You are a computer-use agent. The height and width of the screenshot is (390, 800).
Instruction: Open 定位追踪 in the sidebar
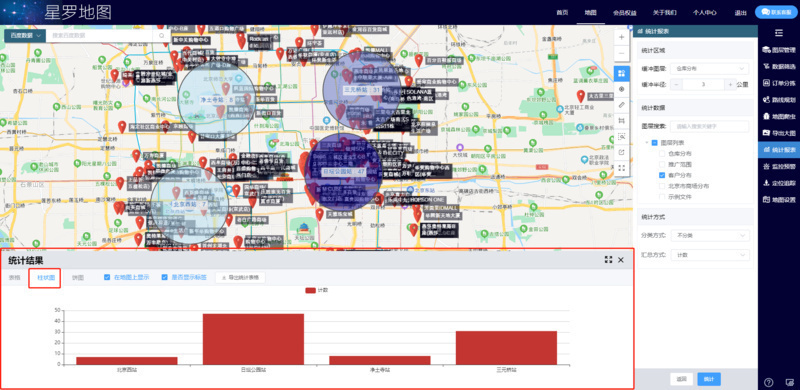(x=779, y=183)
